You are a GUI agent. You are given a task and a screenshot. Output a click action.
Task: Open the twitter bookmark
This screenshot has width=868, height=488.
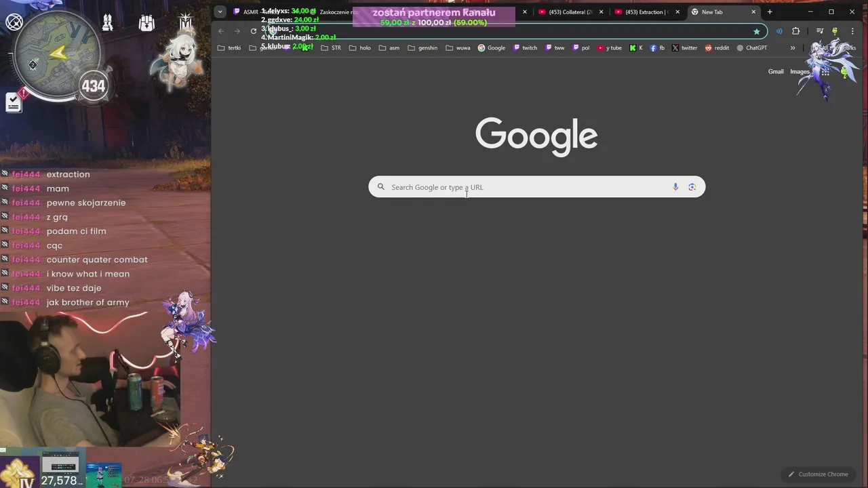point(685,48)
